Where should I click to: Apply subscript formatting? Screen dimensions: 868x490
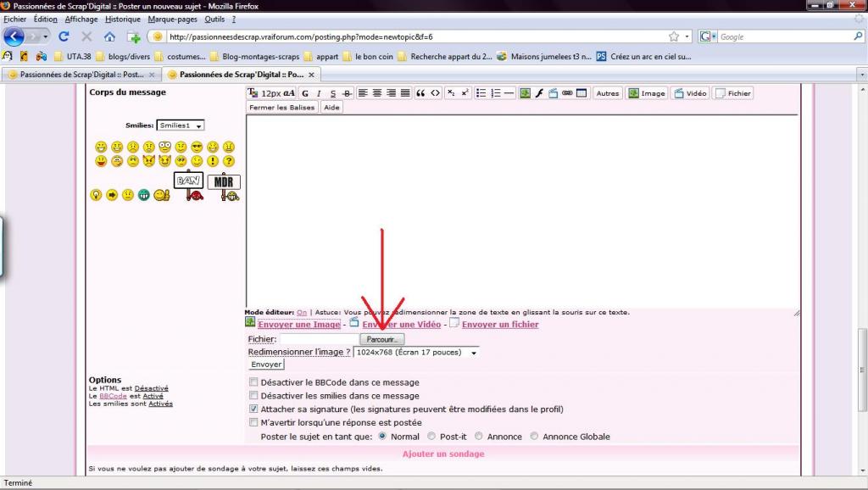(451, 93)
